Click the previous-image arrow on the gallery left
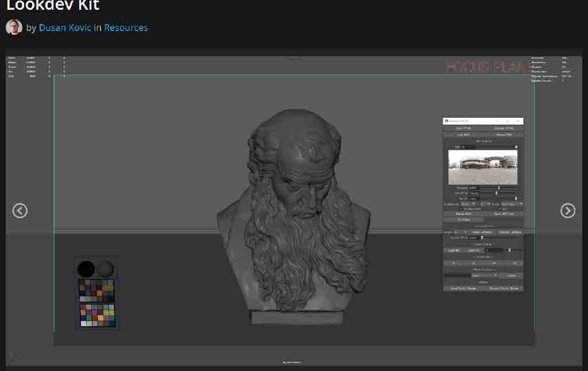 point(20,211)
